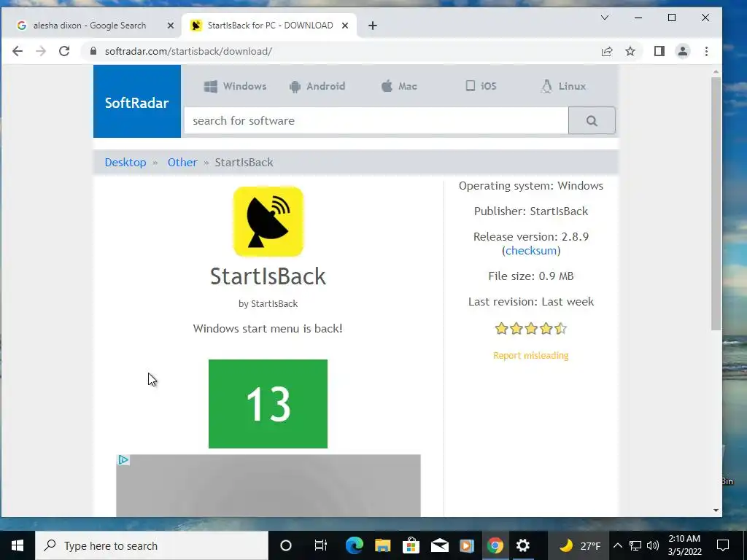
Task: Open Cortana from the taskbar
Action: 285,545
